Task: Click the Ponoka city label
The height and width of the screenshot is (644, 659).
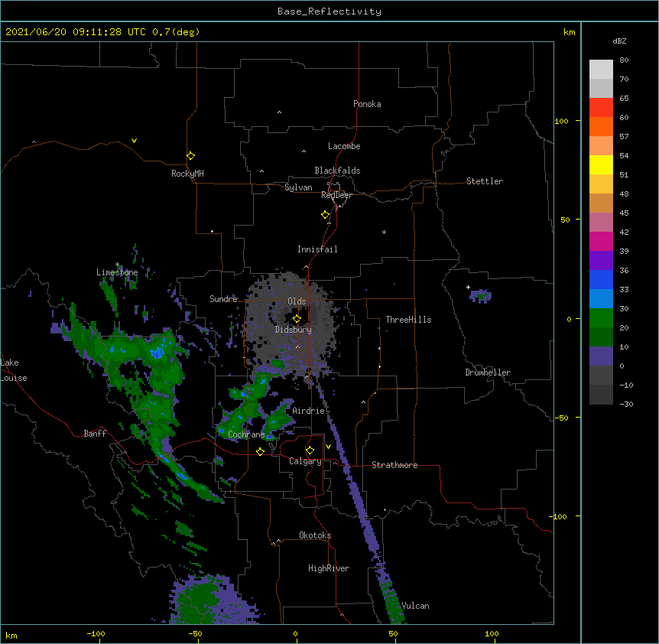Action: click(367, 104)
